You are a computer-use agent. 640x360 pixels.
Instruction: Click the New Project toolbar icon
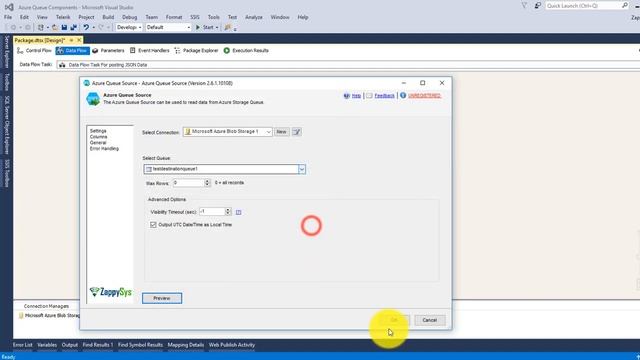point(40,27)
